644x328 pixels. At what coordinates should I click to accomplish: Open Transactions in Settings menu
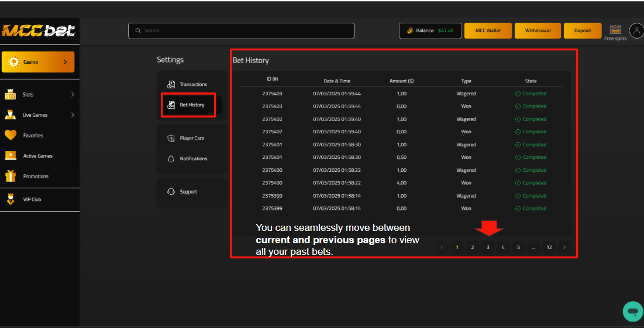pyautogui.click(x=192, y=84)
